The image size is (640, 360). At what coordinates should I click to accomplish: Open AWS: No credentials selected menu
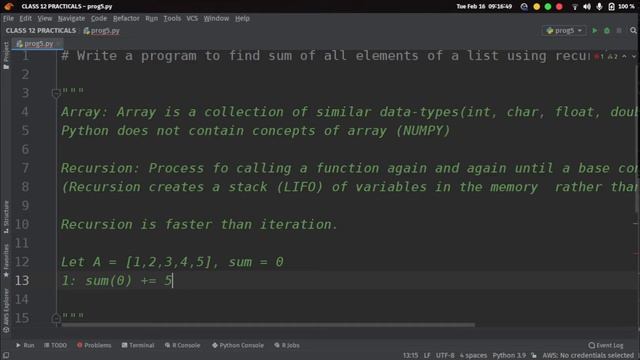(588, 356)
